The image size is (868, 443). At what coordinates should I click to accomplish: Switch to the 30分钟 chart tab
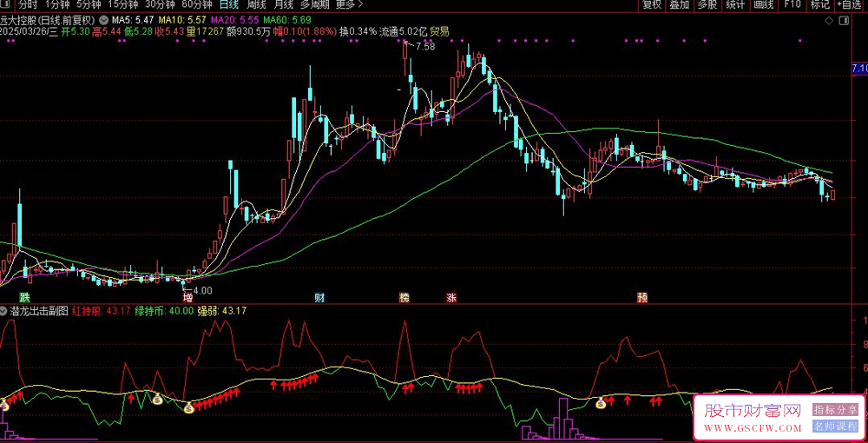(160, 5)
